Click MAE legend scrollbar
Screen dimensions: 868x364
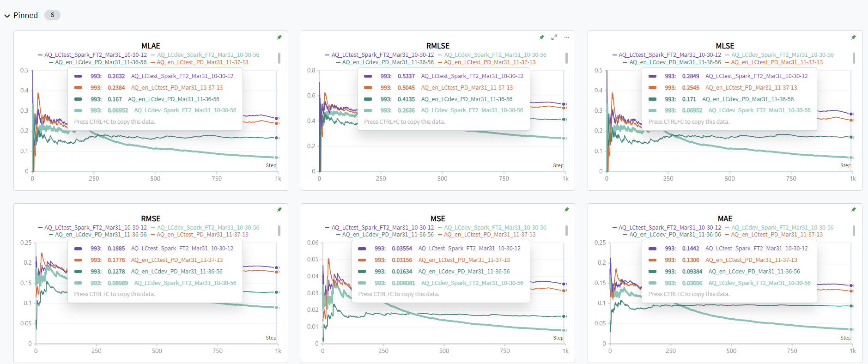[854, 231]
